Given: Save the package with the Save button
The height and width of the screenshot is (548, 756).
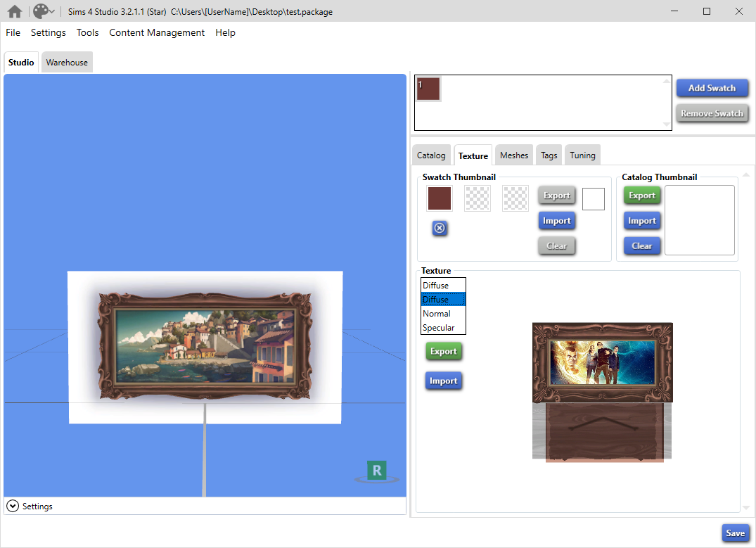Looking at the screenshot, I should click(x=735, y=533).
